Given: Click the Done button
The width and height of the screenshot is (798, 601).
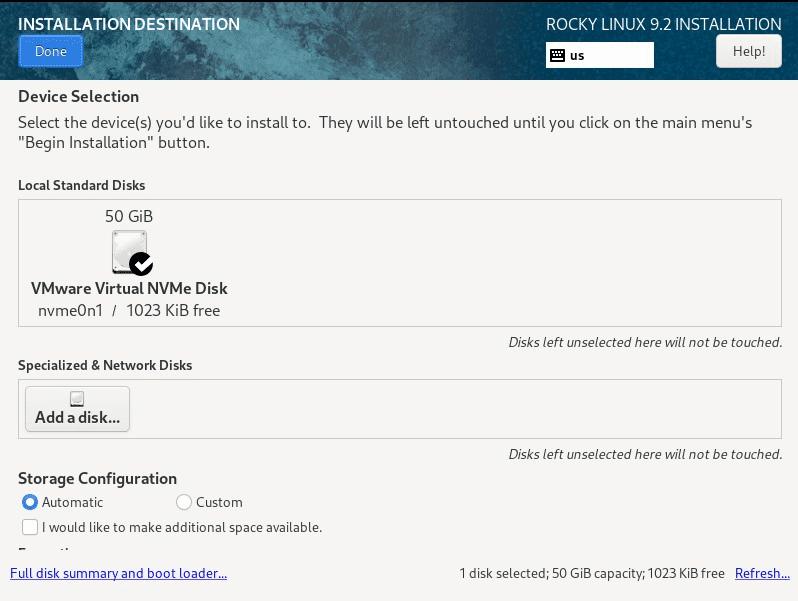Looking at the screenshot, I should click(50, 51).
